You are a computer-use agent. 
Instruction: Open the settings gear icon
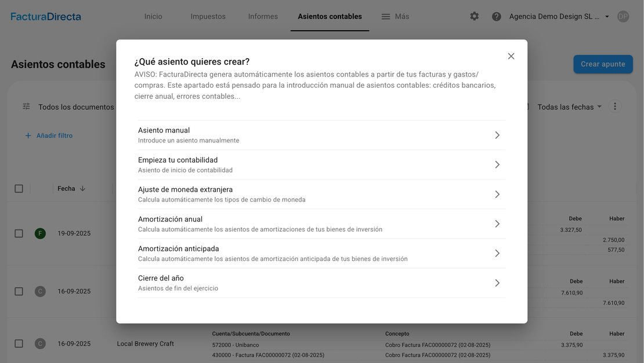[475, 16]
